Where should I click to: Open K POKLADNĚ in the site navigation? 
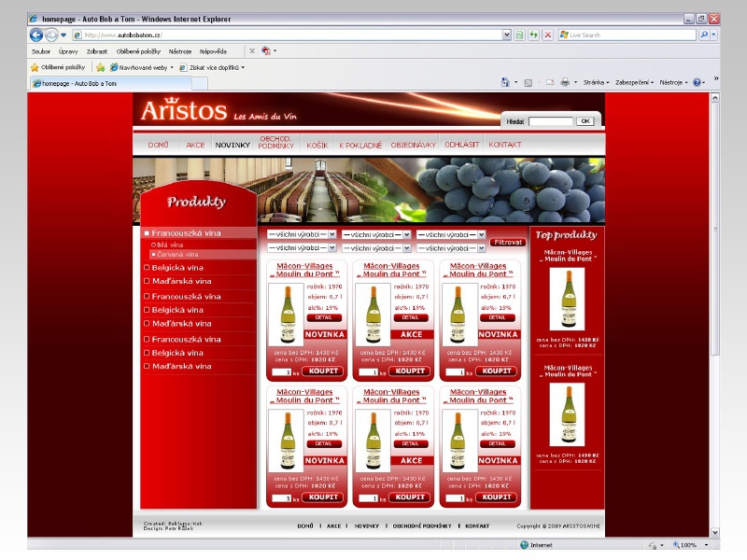pyautogui.click(x=360, y=146)
